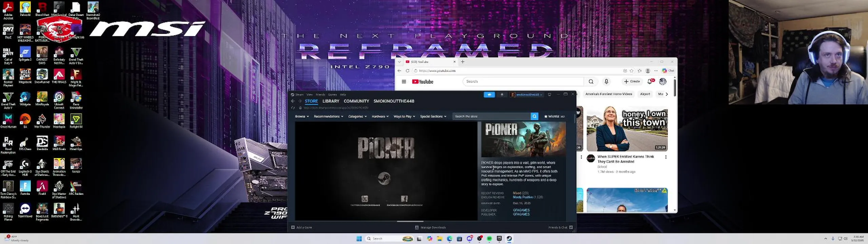Select the Airport filter chip on YouTube
The image size is (868, 244).
tap(645, 94)
